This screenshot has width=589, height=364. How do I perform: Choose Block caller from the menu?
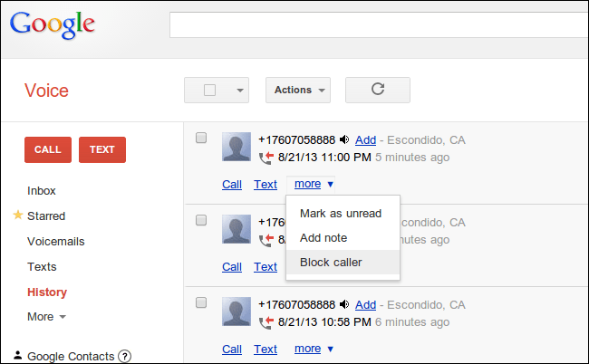pyautogui.click(x=331, y=263)
